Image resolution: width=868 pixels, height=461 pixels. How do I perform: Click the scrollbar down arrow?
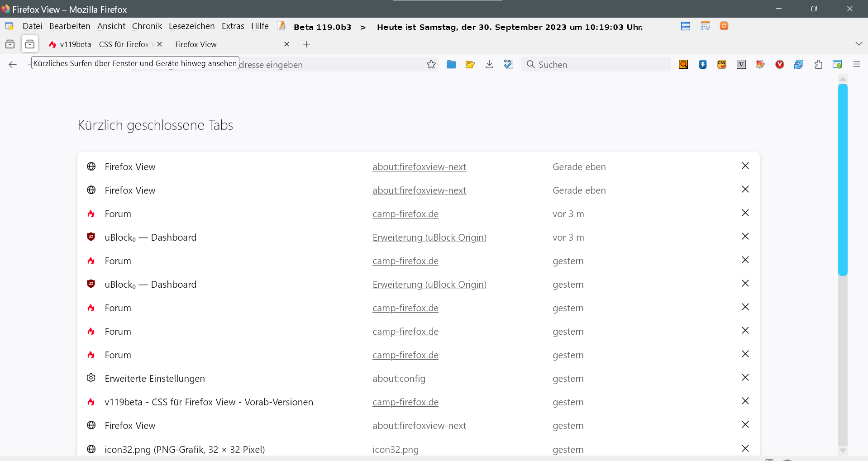click(x=843, y=451)
